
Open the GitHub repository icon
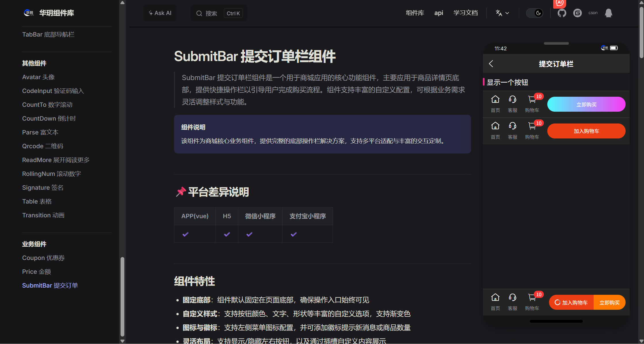[x=561, y=13]
